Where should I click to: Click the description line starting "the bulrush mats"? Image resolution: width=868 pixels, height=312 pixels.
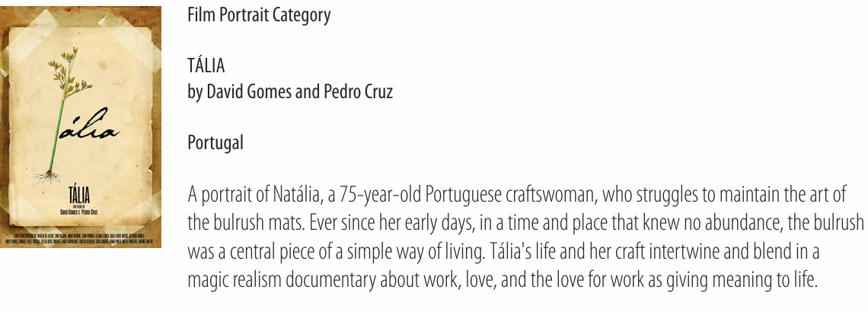tap(525, 224)
